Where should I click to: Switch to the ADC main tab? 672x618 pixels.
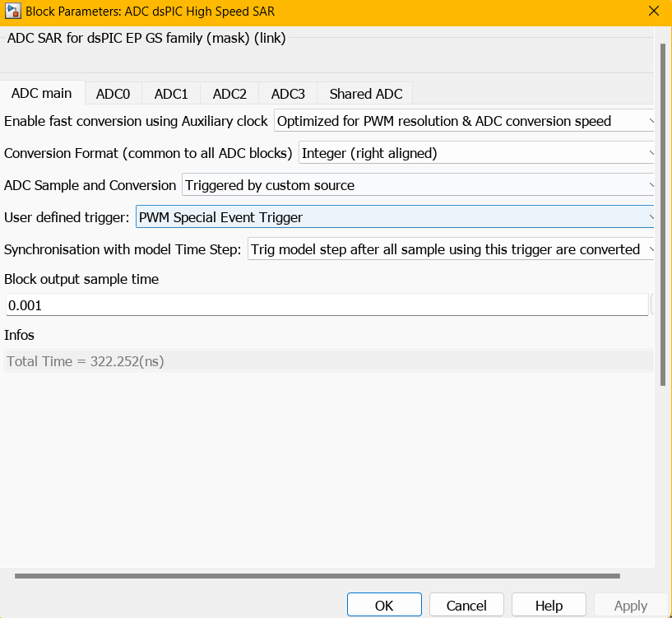[41, 93]
